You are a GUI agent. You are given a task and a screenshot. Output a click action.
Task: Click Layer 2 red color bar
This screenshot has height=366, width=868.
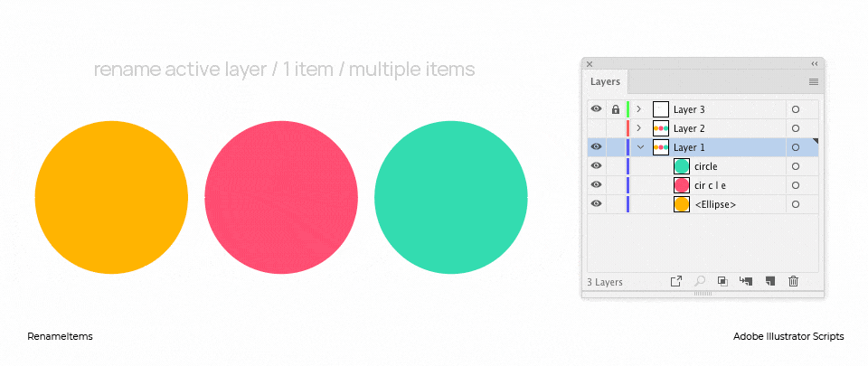pos(627,128)
